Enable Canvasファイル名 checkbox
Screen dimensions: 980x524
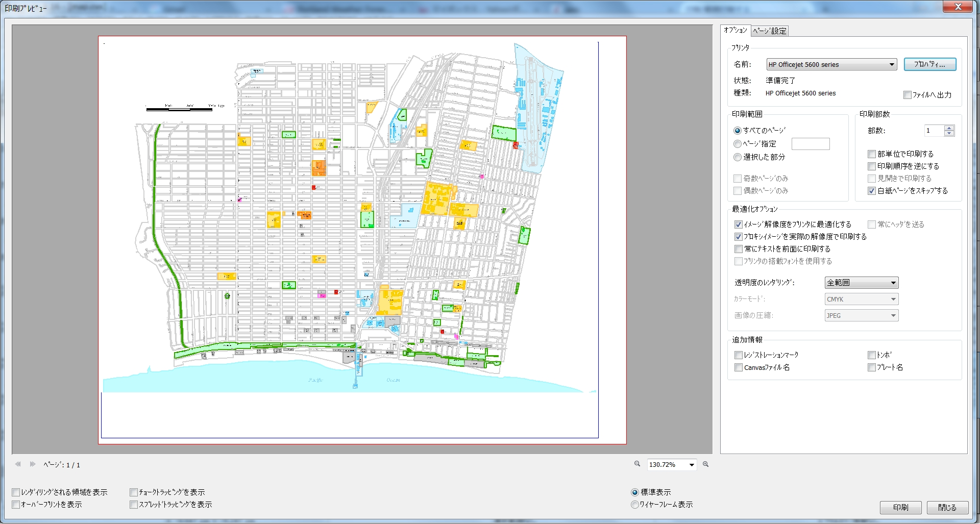click(738, 367)
